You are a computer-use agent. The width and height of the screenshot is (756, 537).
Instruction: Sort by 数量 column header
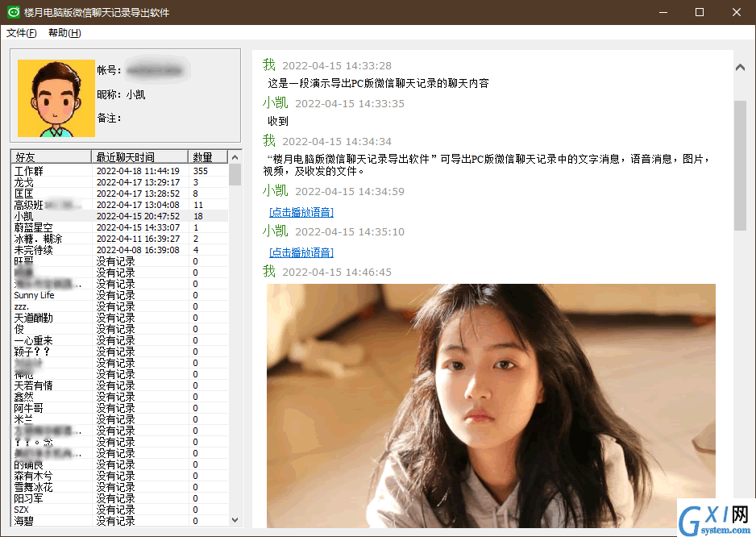click(x=207, y=156)
